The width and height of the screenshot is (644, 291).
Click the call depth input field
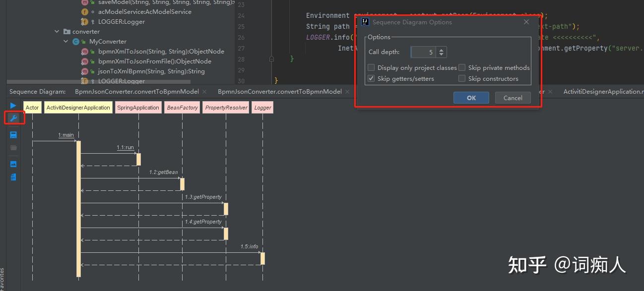point(423,52)
